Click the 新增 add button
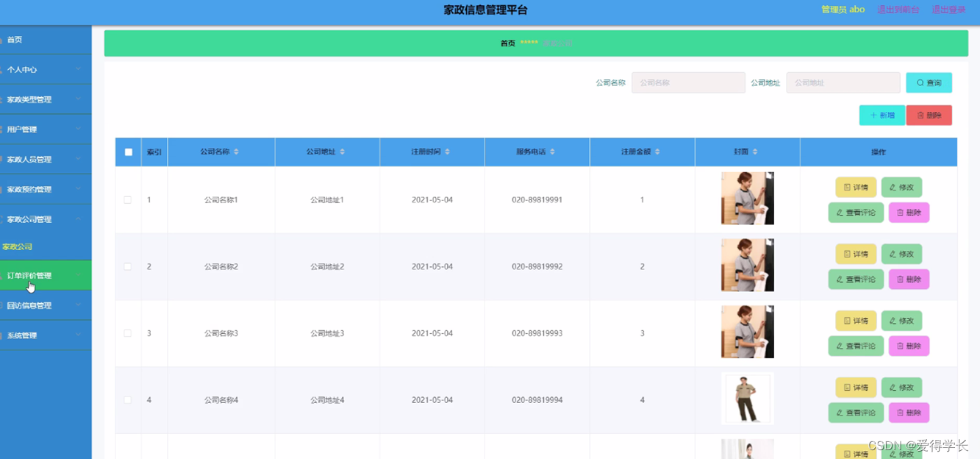Screen dimensions: 980x459 click(881, 115)
